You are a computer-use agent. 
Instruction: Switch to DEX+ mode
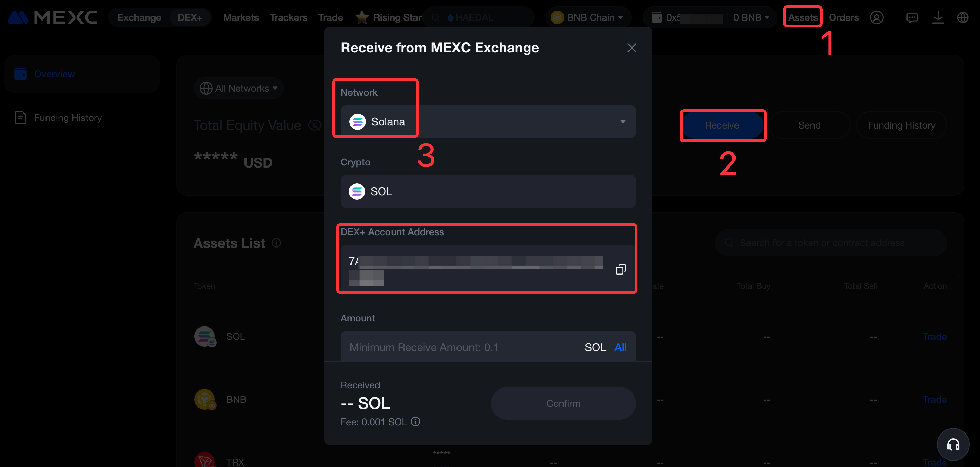pyautogui.click(x=189, y=17)
